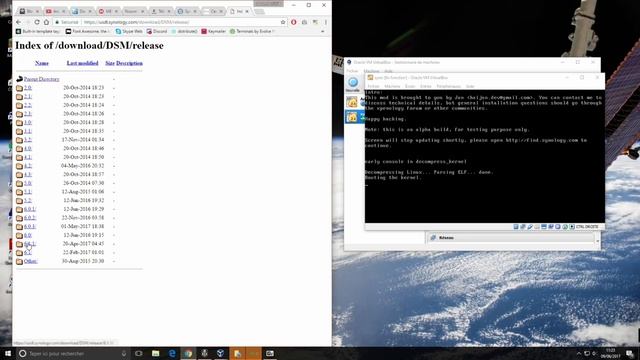The width and height of the screenshot is (640, 360).
Task: Click the Chrome back arrow
Action: [x=18, y=22]
